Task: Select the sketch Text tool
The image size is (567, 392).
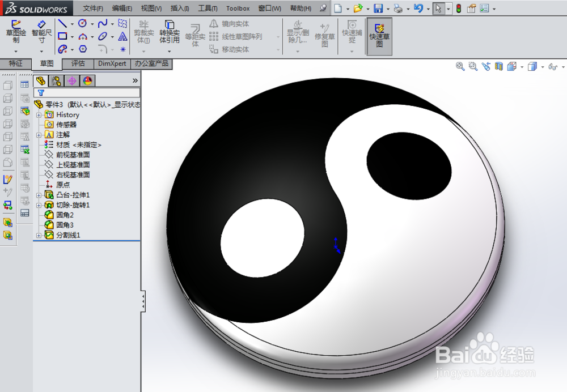Action: (x=123, y=36)
